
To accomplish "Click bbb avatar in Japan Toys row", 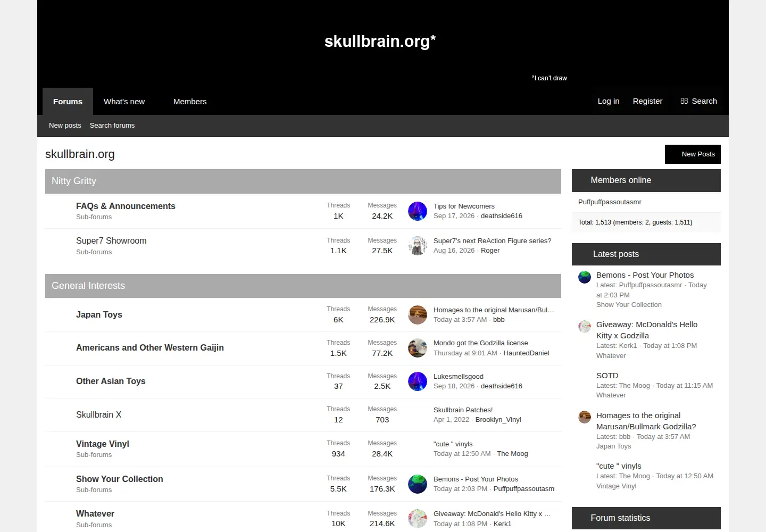I will 418,315.
